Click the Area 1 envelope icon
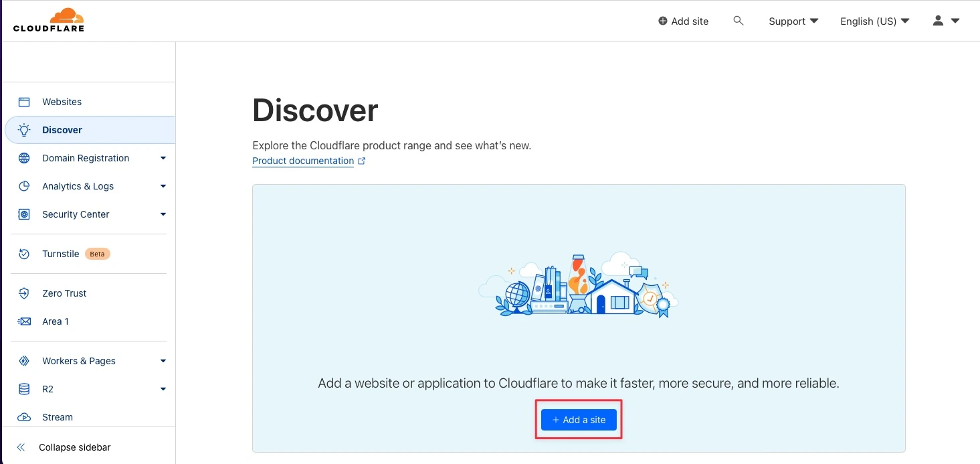Viewport: 980px width, 464px height. tap(24, 321)
